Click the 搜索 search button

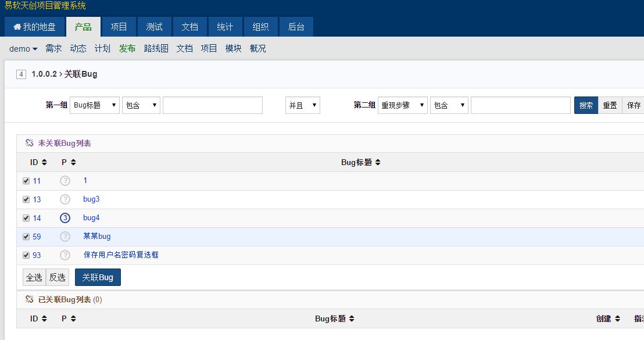click(x=586, y=105)
